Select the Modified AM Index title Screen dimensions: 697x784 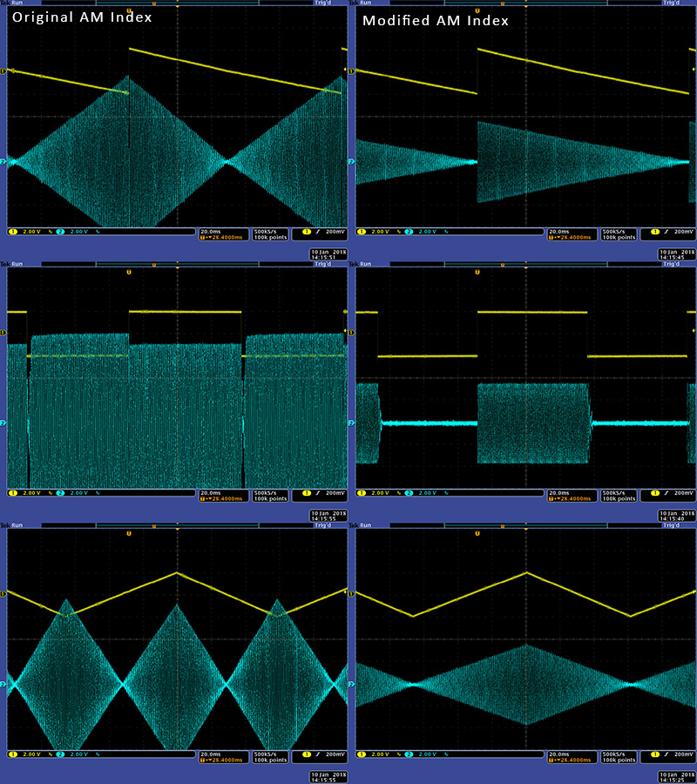(x=436, y=20)
